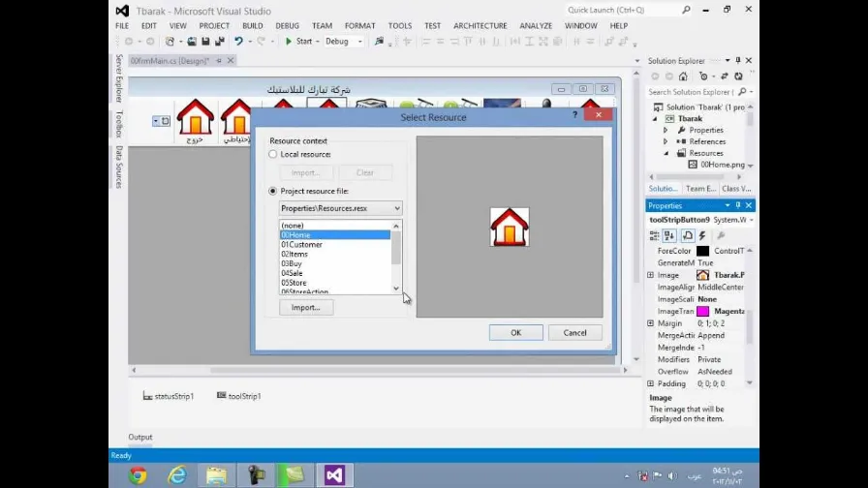Open the FILE menu
Screen dimensions: 868x488
(122, 25)
